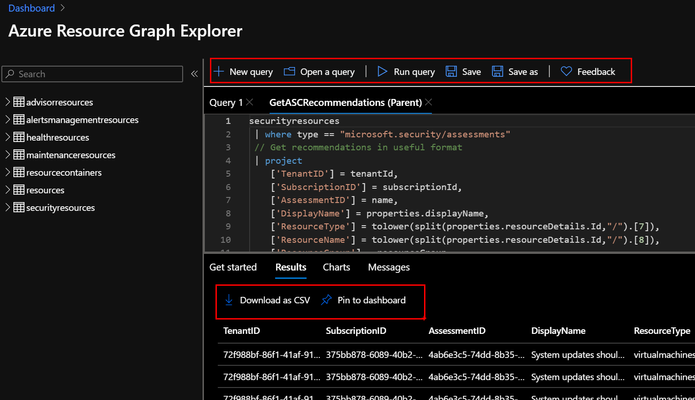Image resolution: width=695 pixels, height=400 pixels.
Task: Click the securityresources table icon
Action: pyautogui.click(x=19, y=207)
